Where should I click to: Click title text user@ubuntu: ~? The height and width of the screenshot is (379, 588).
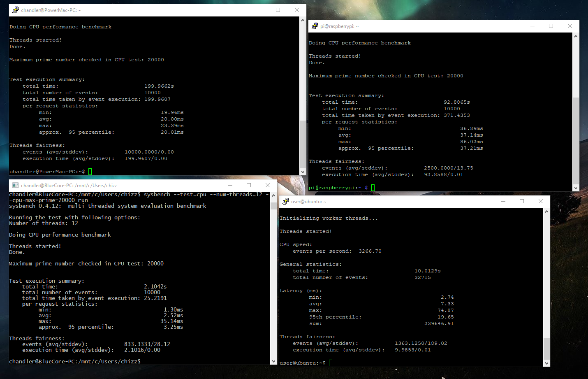(309, 202)
